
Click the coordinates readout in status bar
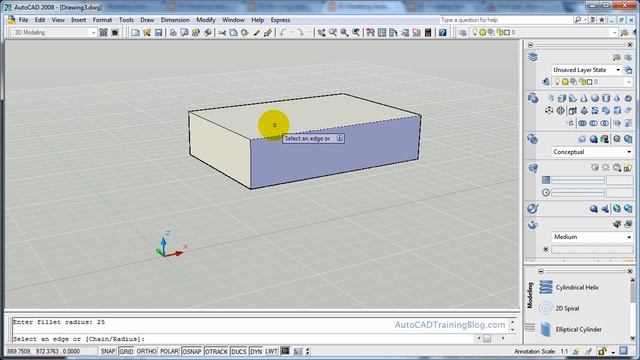43,351
